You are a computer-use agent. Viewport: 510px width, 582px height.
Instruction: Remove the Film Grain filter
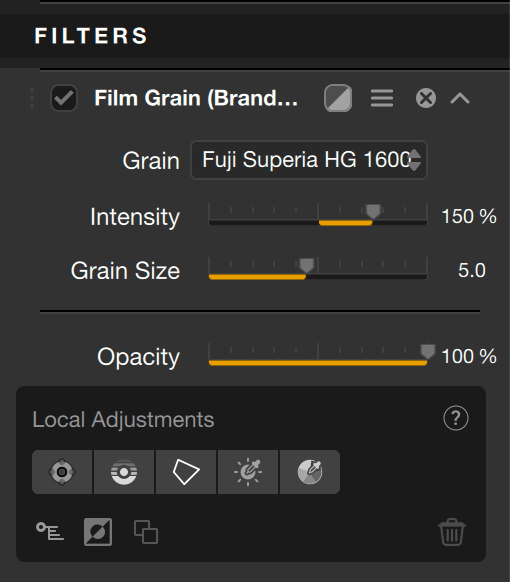click(426, 98)
